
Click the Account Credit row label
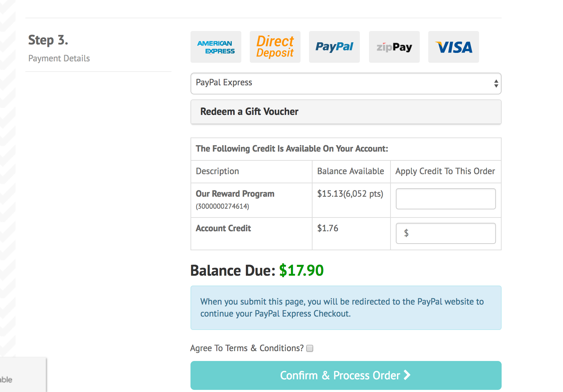click(223, 228)
